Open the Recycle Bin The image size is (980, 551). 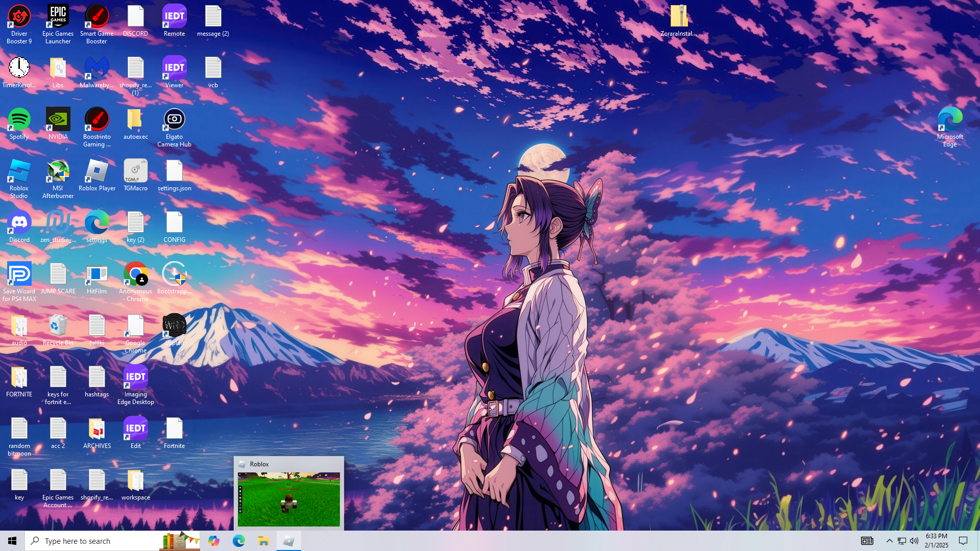coord(58,327)
